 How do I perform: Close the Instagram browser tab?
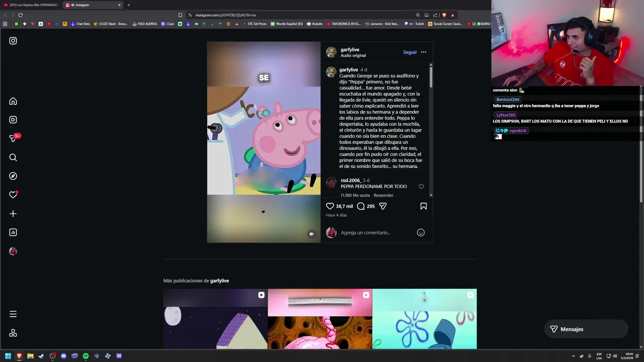pyautogui.click(x=119, y=5)
